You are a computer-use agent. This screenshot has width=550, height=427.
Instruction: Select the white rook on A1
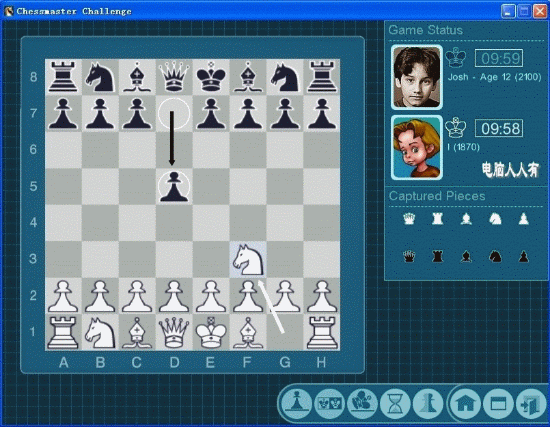(63, 332)
